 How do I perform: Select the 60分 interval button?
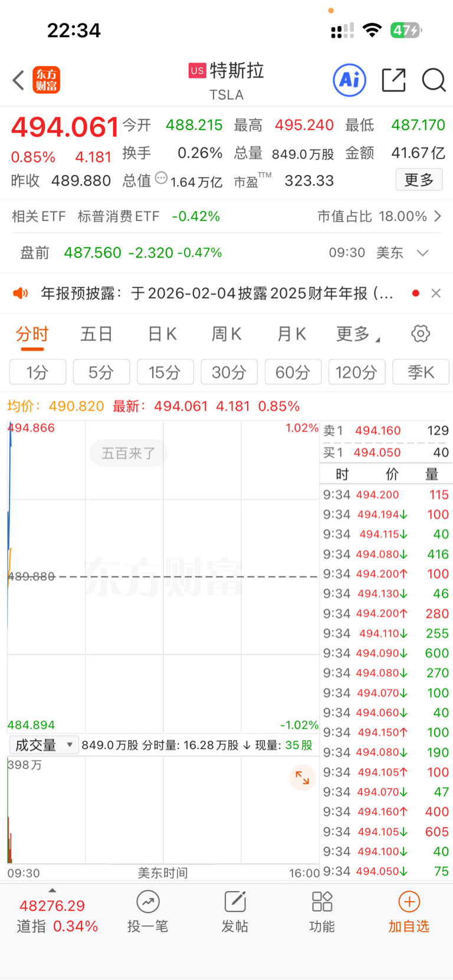coord(293,372)
